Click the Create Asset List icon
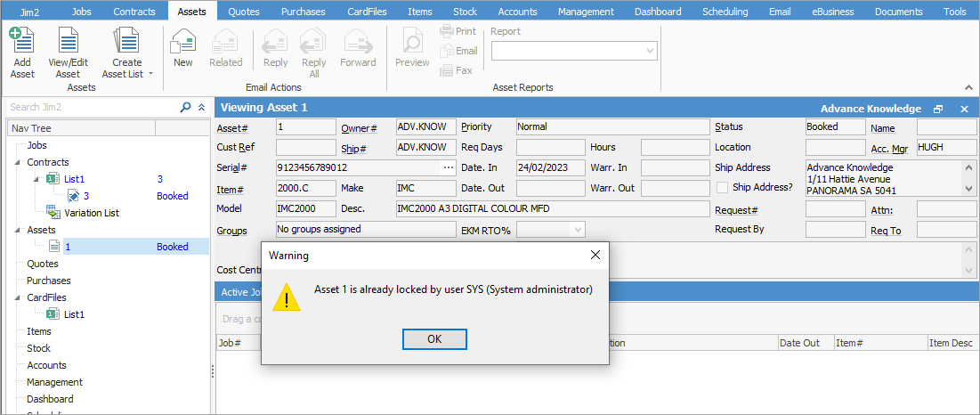Image resolution: width=980 pixels, height=415 pixels. (126, 43)
